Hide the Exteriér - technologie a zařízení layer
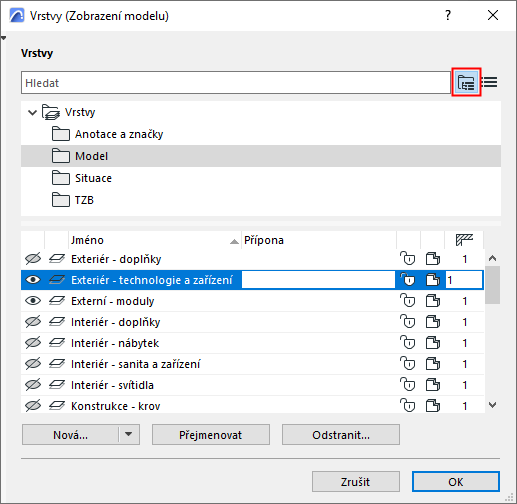The width and height of the screenshot is (517, 504). point(33,280)
